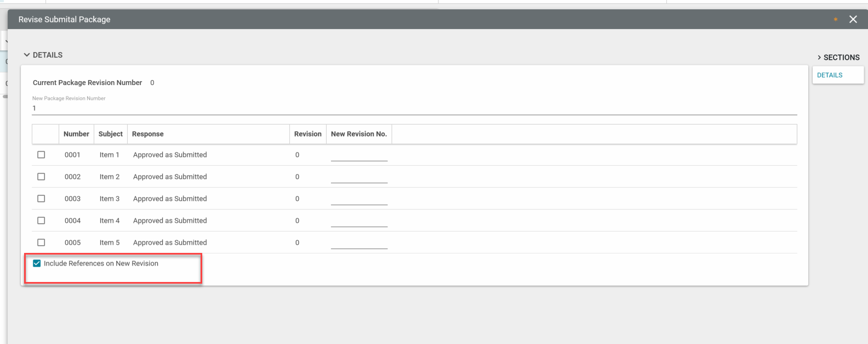Click the Number column header
The height and width of the screenshot is (344, 868).
point(76,134)
